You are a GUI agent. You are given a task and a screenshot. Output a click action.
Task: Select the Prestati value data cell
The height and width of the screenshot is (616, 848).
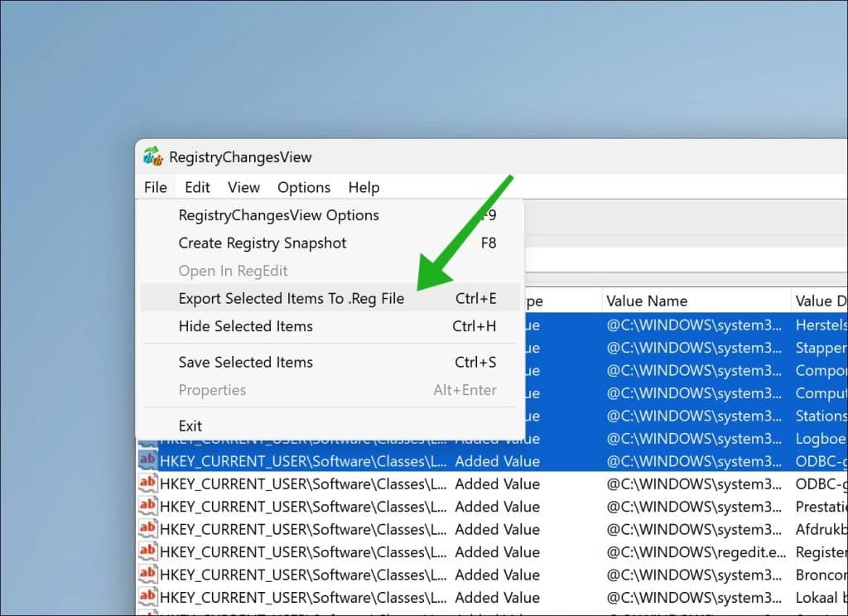pyautogui.click(x=821, y=506)
